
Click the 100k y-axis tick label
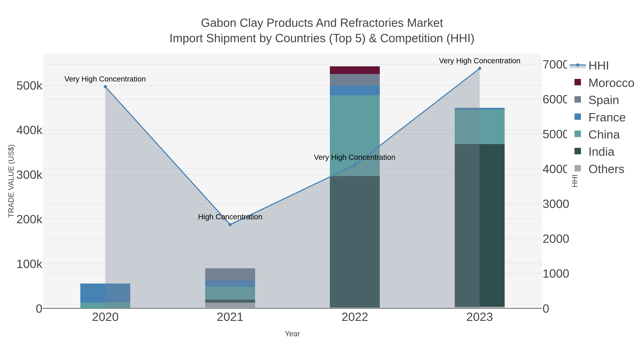click(x=29, y=264)
